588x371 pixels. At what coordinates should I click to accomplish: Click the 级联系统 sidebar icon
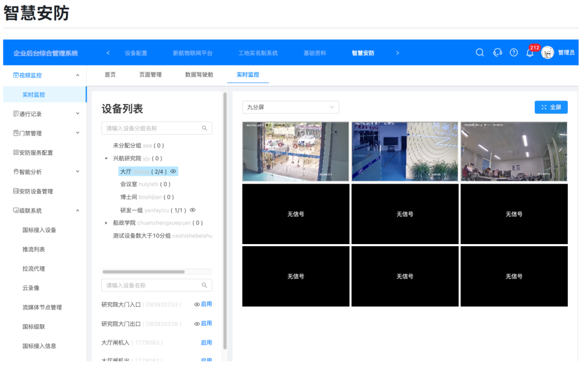(x=16, y=211)
